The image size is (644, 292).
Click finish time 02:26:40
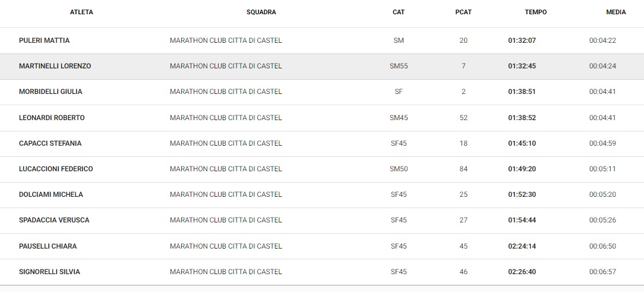(522, 272)
